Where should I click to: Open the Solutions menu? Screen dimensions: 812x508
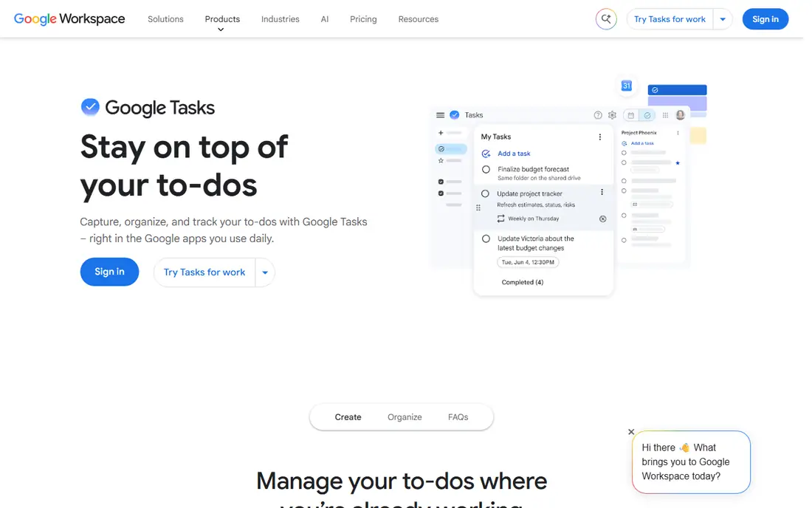pyautogui.click(x=165, y=19)
